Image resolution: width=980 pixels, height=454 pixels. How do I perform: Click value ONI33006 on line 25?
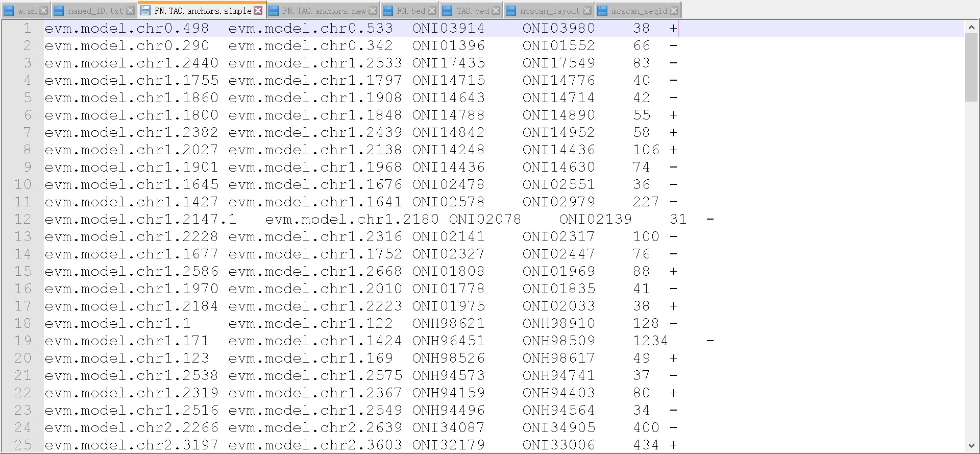559,445
